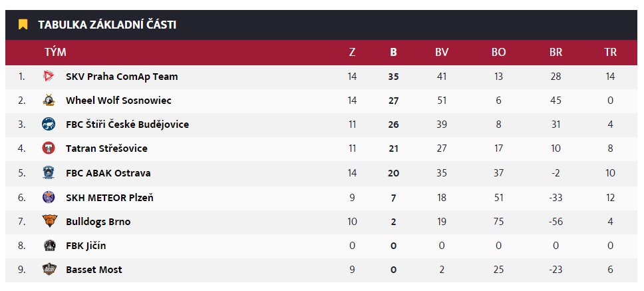This screenshot has height=291, width=644.
Task: Open SKV Praha ComAp Team link
Action: [x=122, y=77]
